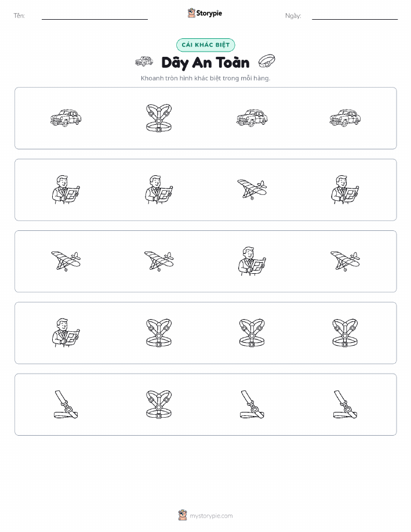The width and height of the screenshot is (411, 532).
Task: Click the businessman holding the blueprint in row four
Action: point(66,333)
